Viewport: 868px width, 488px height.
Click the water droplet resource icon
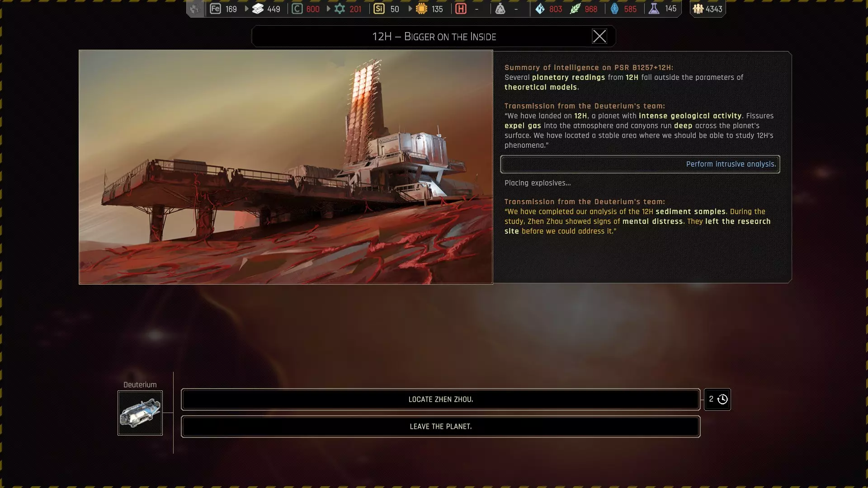[x=540, y=9]
